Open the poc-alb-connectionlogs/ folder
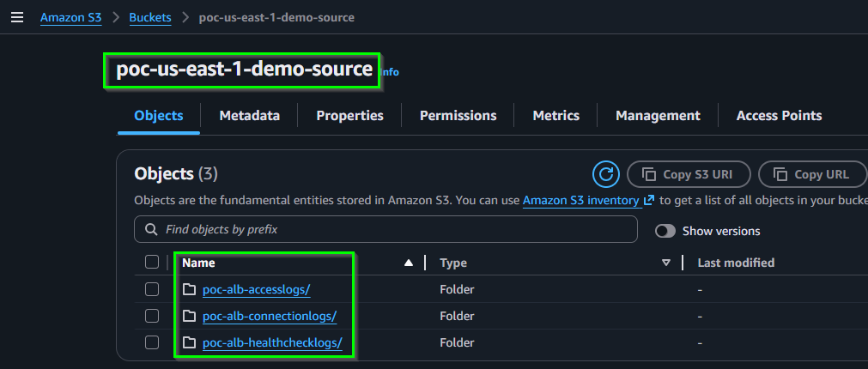This screenshot has width=868, height=369. [270, 316]
